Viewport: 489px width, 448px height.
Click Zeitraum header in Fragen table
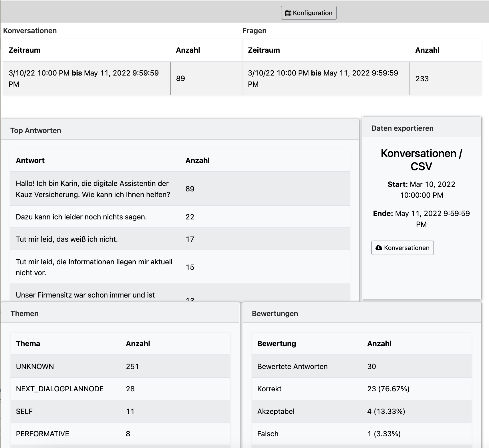click(x=264, y=50)
